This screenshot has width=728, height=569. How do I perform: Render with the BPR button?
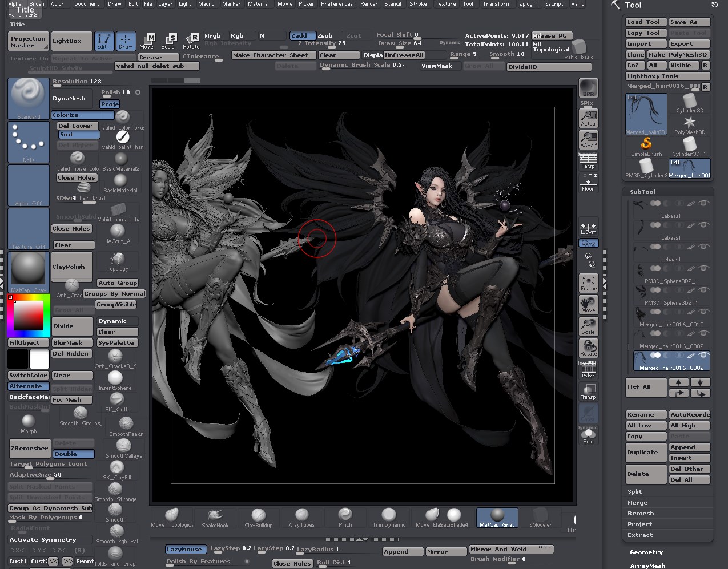tap(589, 88)
